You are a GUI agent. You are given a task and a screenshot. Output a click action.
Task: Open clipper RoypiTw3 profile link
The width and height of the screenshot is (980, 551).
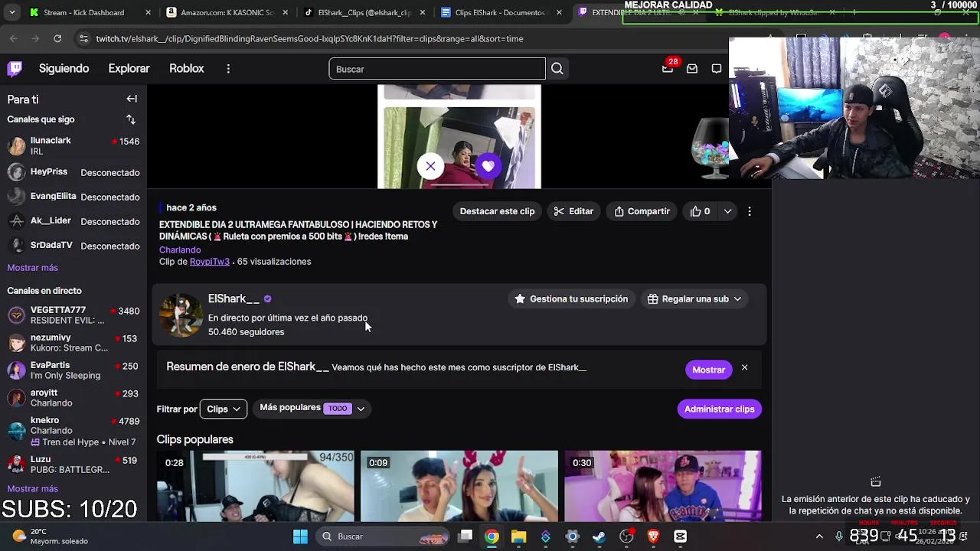(x=209, y=262)
